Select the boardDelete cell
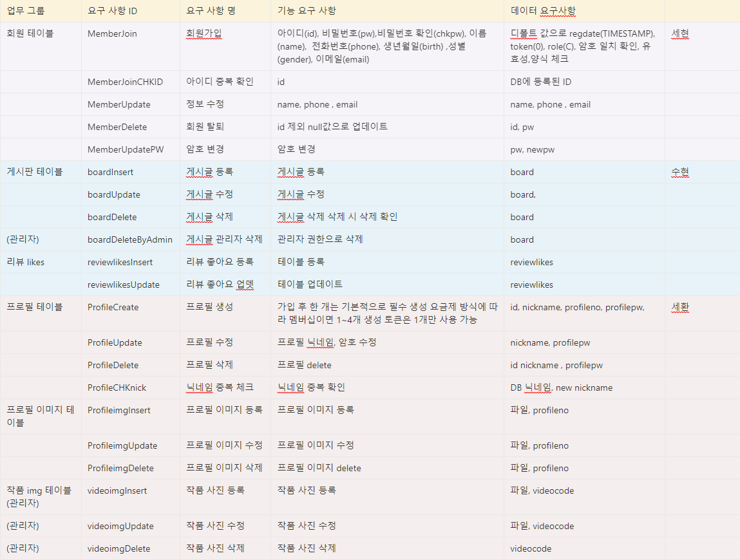Viewport: 740px width, 560px height. point(130,217)
